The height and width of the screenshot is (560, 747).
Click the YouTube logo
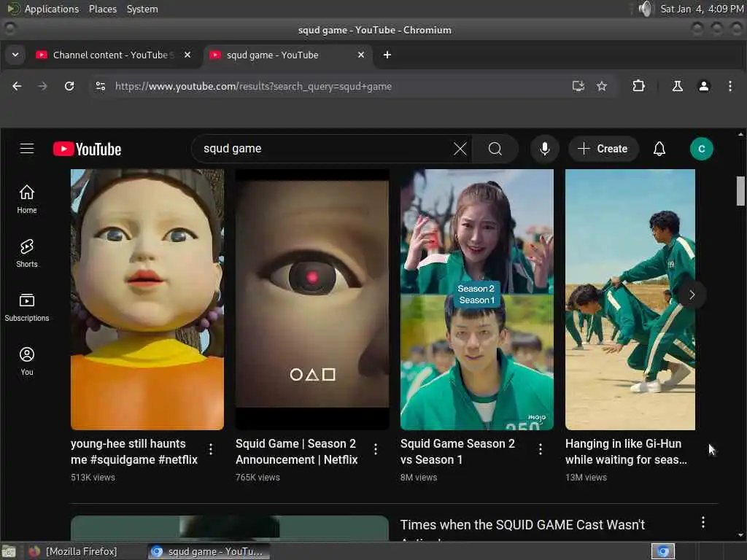tap(88, 149)
